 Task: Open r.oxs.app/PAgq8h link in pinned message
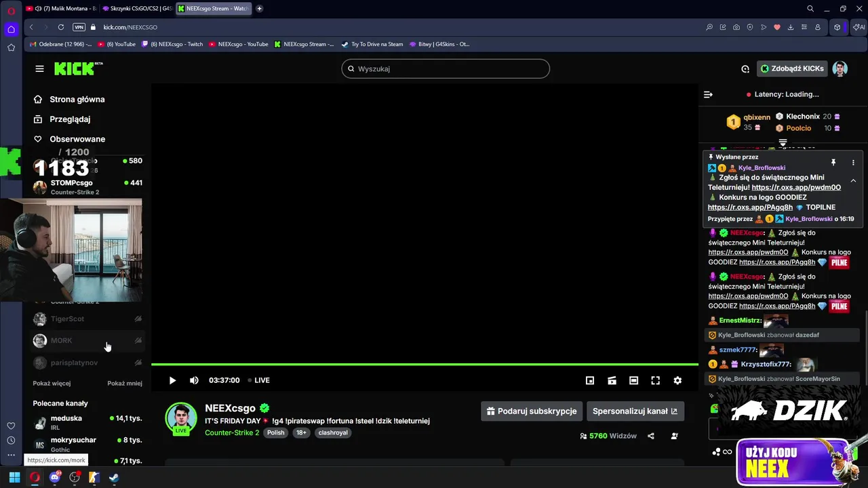click(x=750, y=207)
